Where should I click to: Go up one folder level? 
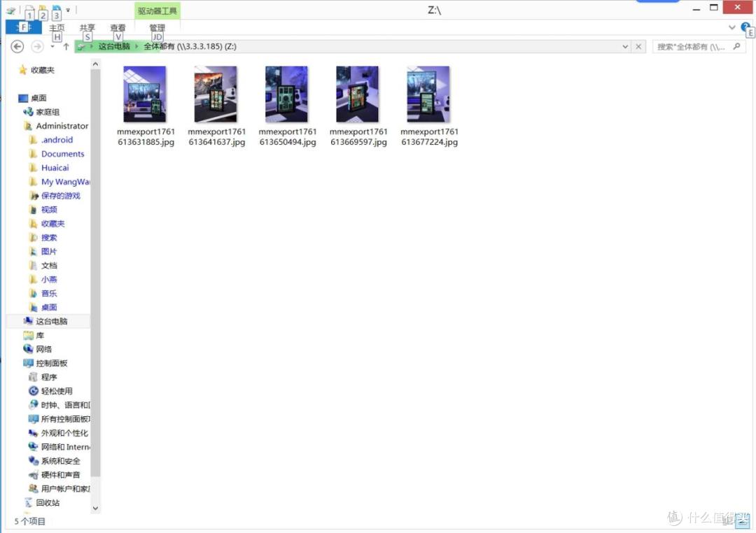click(66, 46)
